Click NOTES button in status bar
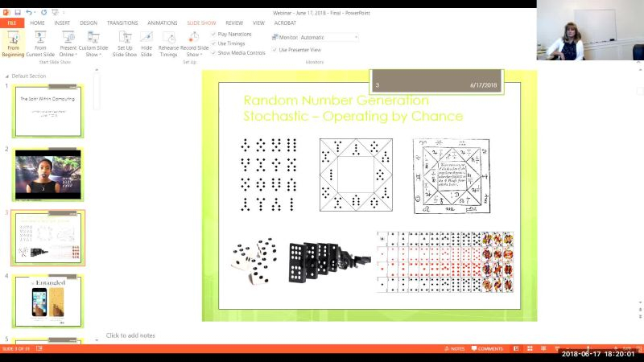This screenshot has height=362, width=644. click(454, 349)
